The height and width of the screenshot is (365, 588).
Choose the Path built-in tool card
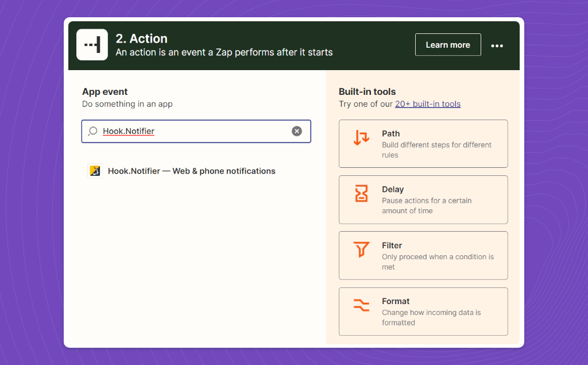(x=423, y=144)
